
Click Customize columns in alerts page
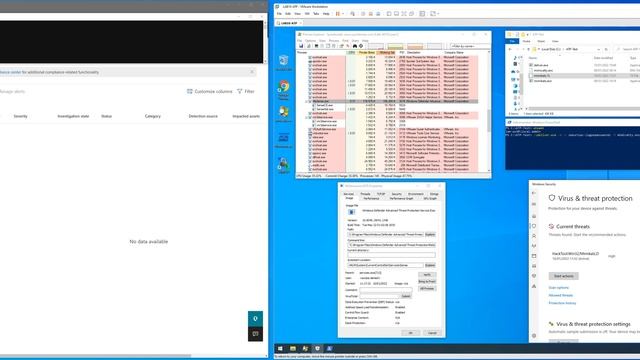(209, 91)
